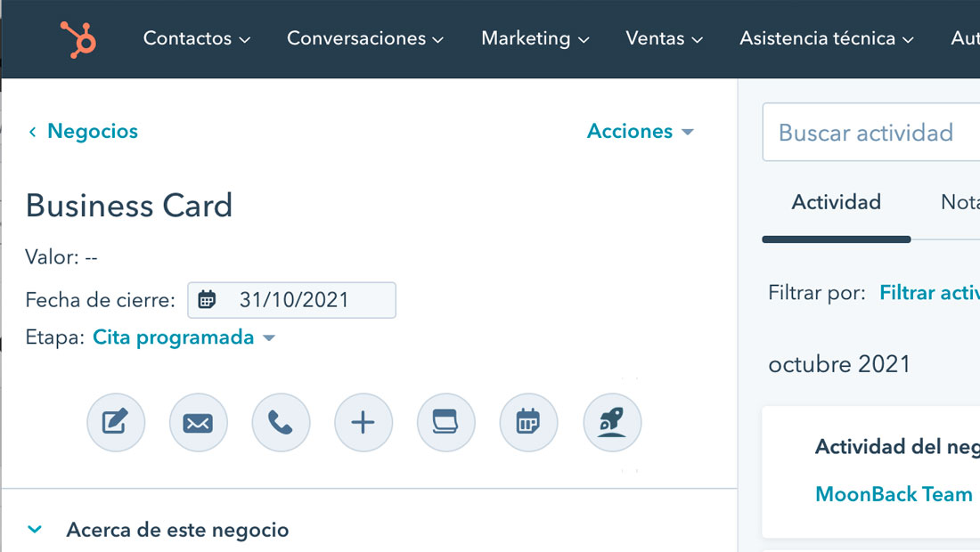The width and height of the screenshot is (980, 552).
Task: Click the plus icon to log activity
Action: 363,422
